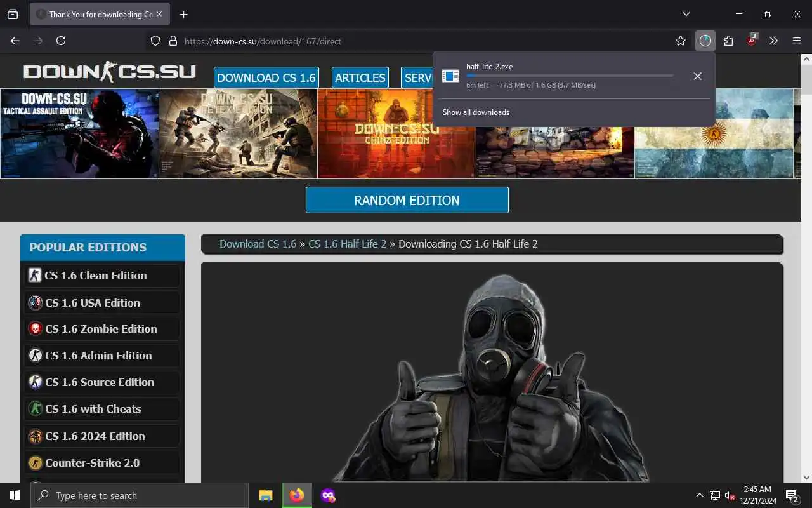Select the Retexe Edition banner thumbnail
Viewport: 812px width, 508px height.
(x=238, y=133)
